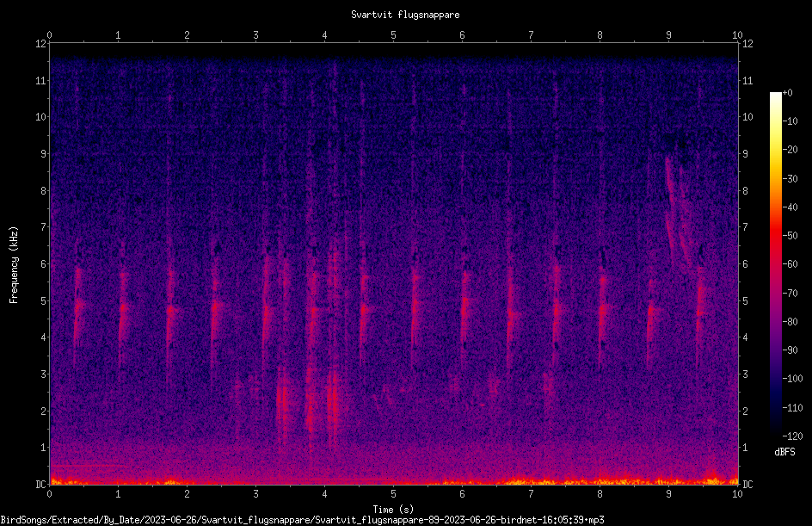Screen dimensions: 812x526
Task: Click the "7" kHz tick on the left axis
Action: tap(44, 227)
